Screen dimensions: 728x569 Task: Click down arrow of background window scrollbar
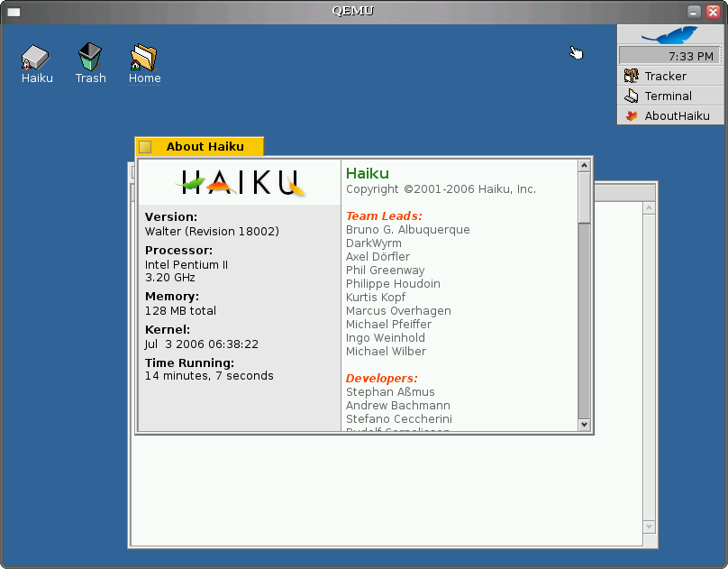[649, 527]
